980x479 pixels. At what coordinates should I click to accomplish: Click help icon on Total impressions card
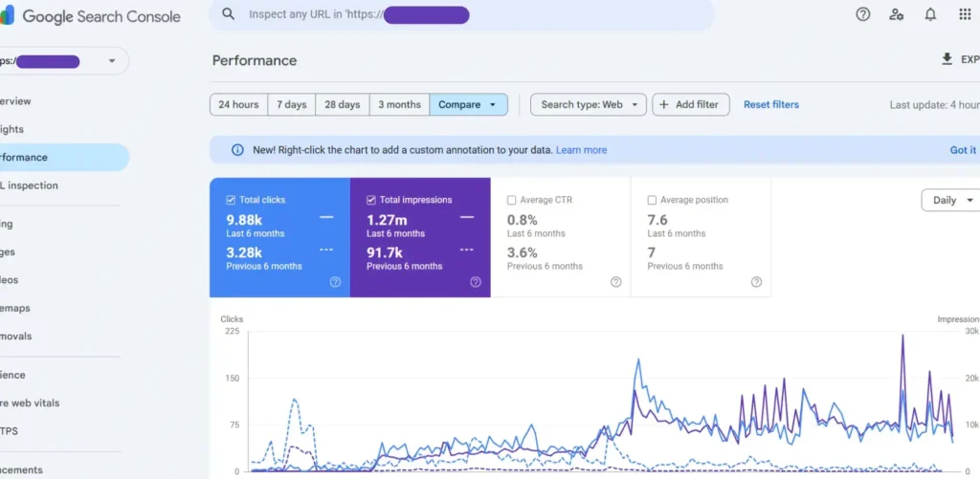[x=476, y=282]
